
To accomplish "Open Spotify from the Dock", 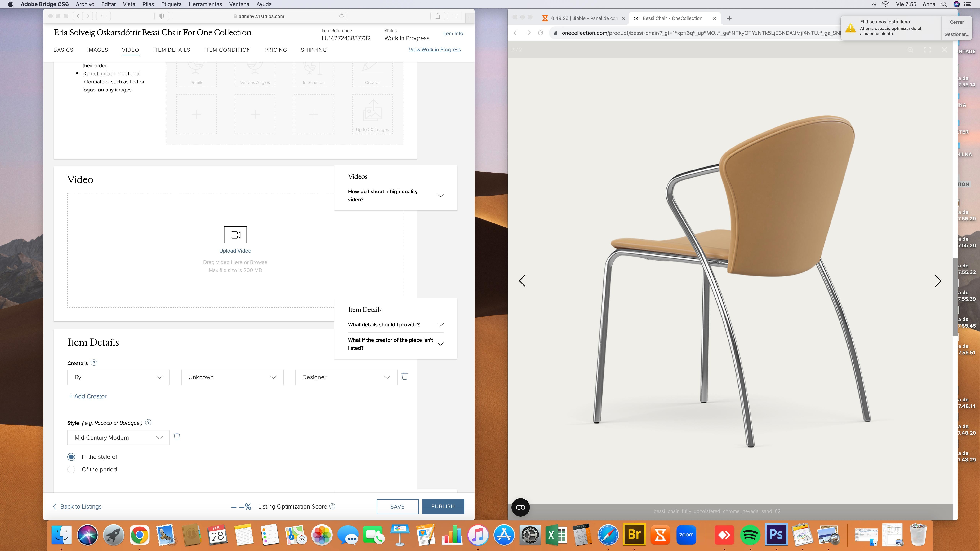I will point(750,535).
